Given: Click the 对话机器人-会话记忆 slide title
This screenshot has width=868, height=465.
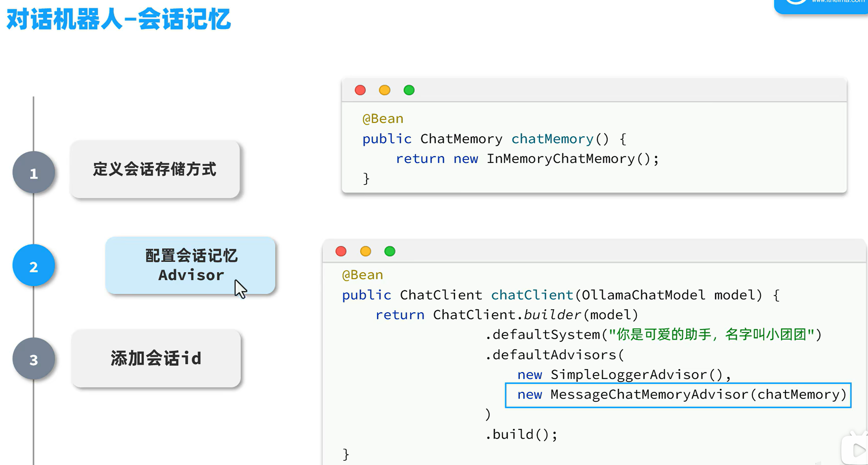Looking at the screenshot, I should [119, 19].
